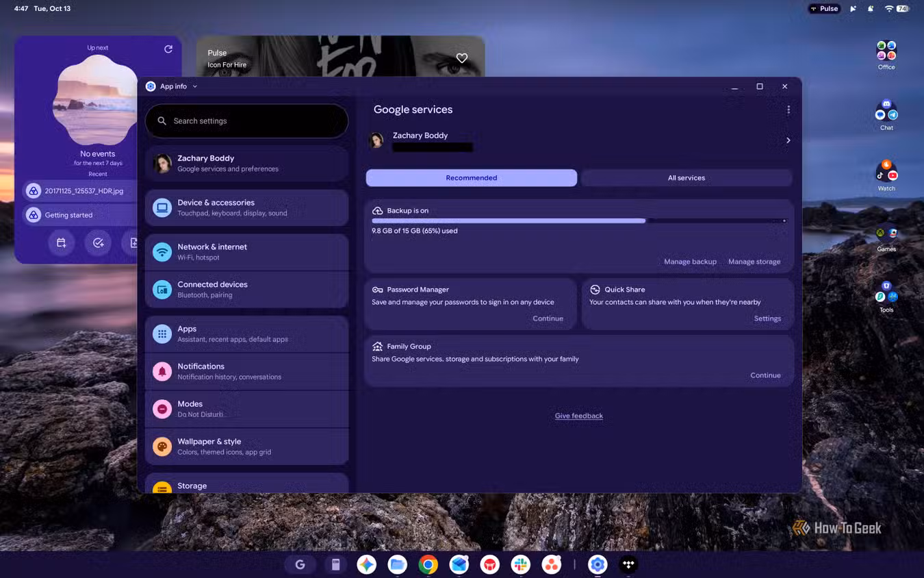Switch to the Recommended tab
Viewport: 924px width, 578px height.
472,178
